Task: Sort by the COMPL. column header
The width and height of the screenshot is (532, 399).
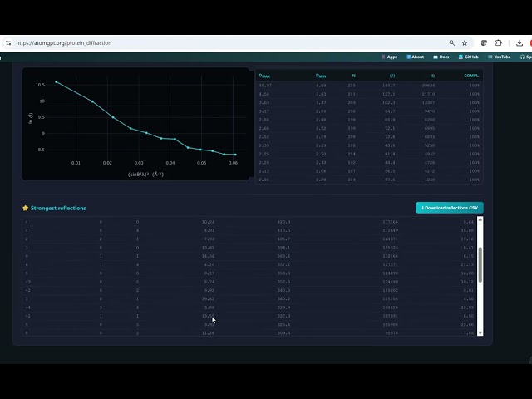Action: 471,76
